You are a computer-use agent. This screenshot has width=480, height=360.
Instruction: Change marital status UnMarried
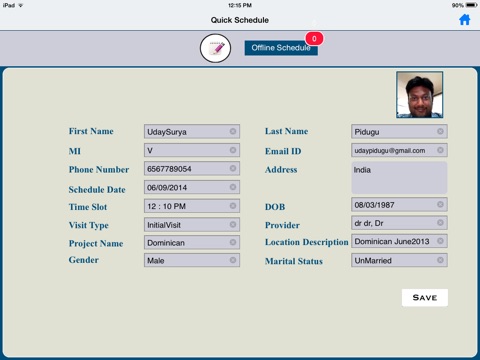click(x=399, y=260)
